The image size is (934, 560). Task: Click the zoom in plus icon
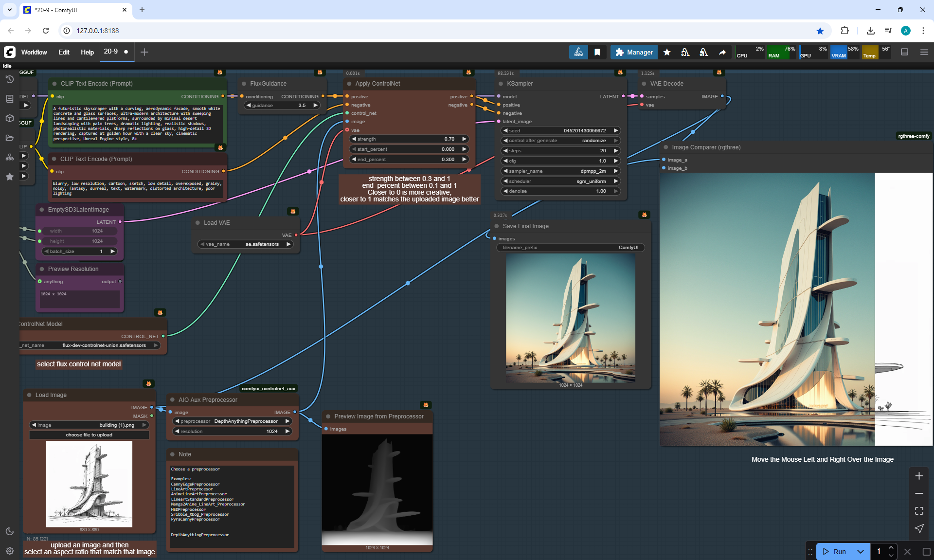tap(919, 476)
